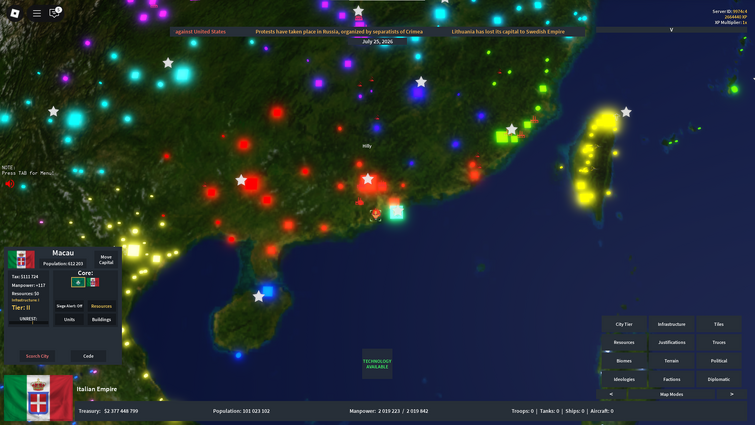Select the selected cyan Macau city square
755x425 pixels.
396,212
